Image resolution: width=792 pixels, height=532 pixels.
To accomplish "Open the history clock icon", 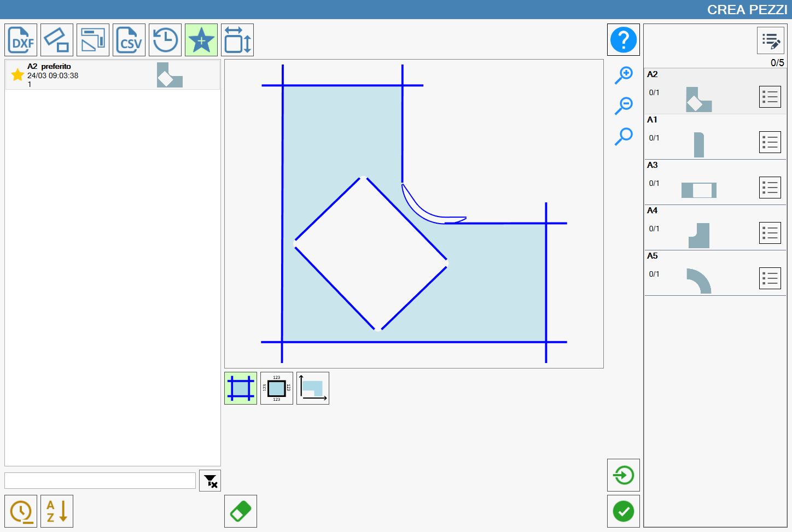I will [x=165, y=40].
